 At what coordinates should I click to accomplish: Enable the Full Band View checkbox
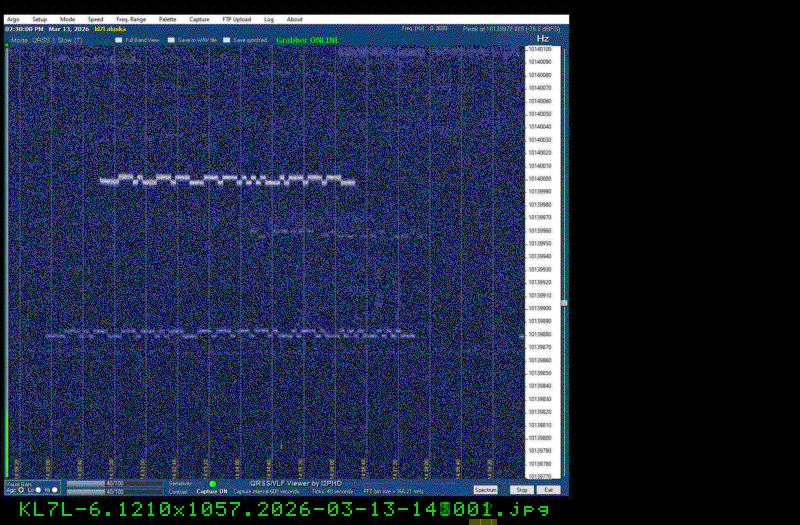click(118, 40)
